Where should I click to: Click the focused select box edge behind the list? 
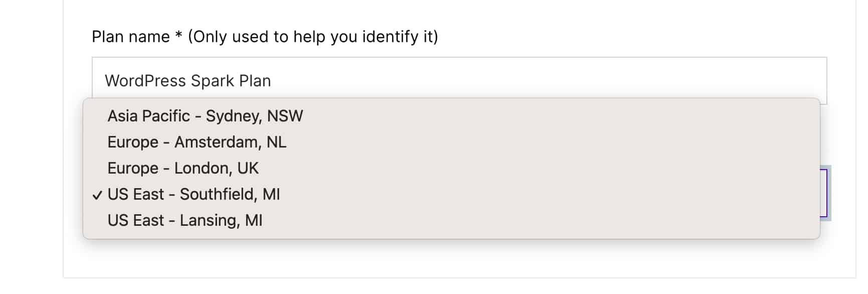point(825,193)
